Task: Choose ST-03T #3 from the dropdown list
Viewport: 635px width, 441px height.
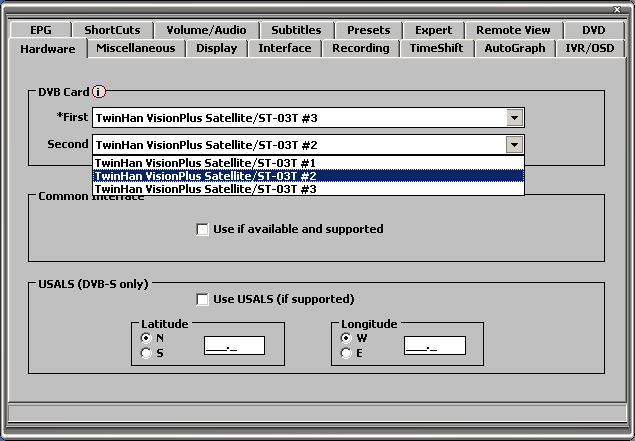Action: tap(308, 189)
